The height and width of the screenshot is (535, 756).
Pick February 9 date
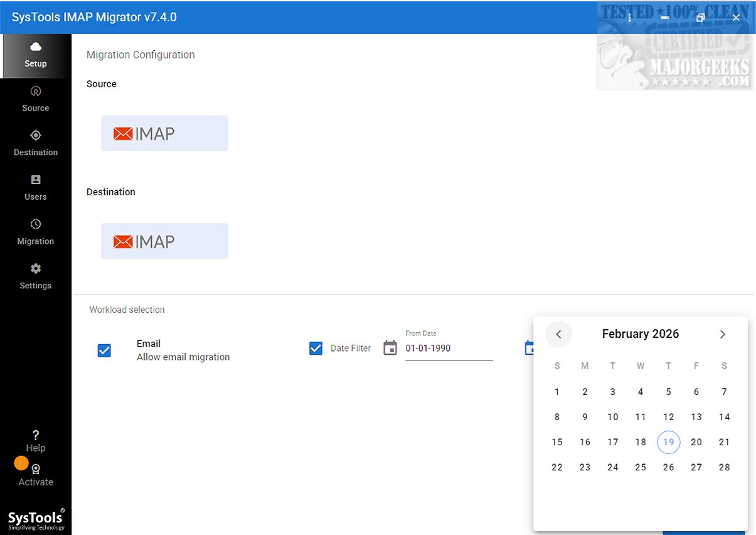point(585,417)
